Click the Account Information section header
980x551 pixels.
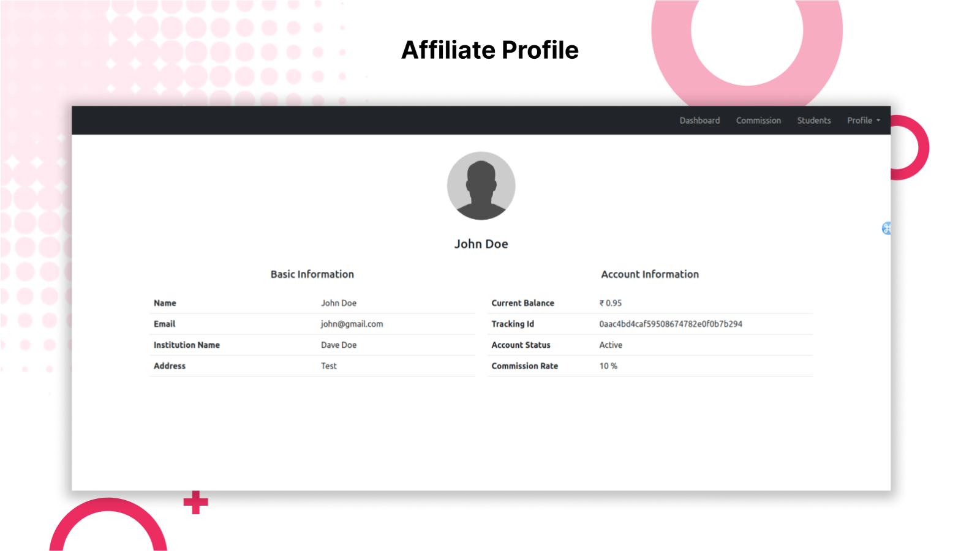[650, 274]
